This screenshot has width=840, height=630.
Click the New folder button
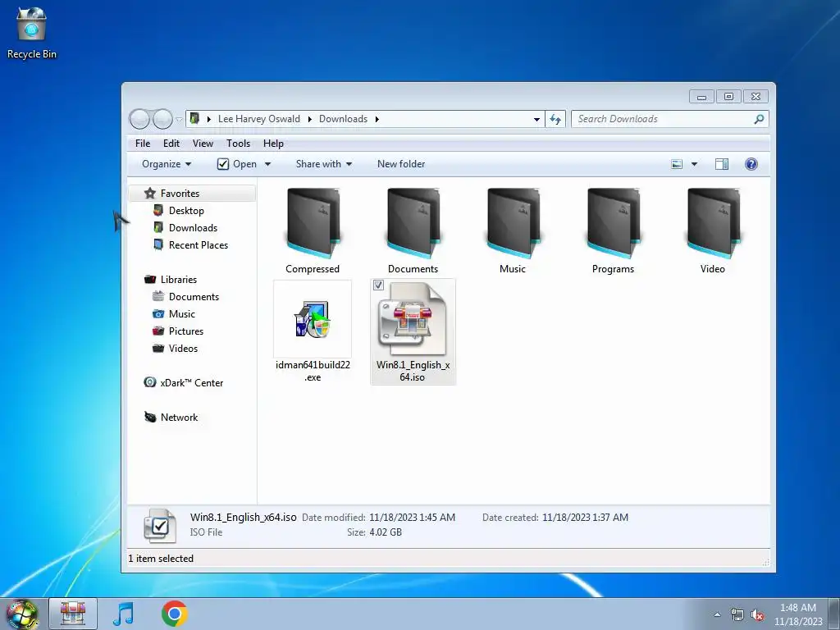pyautogui.click(x=401, y=164)
